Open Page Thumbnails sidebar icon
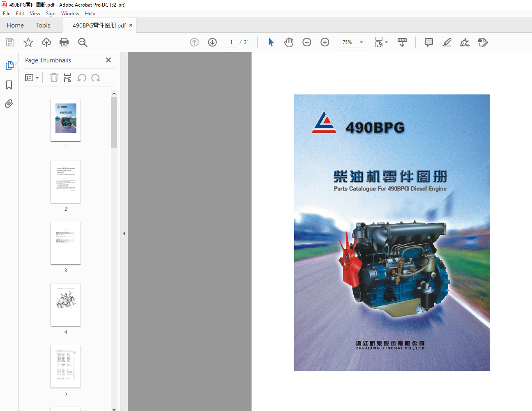The width and height of the screenshot is (532, 411). click(x=9, y=66)
